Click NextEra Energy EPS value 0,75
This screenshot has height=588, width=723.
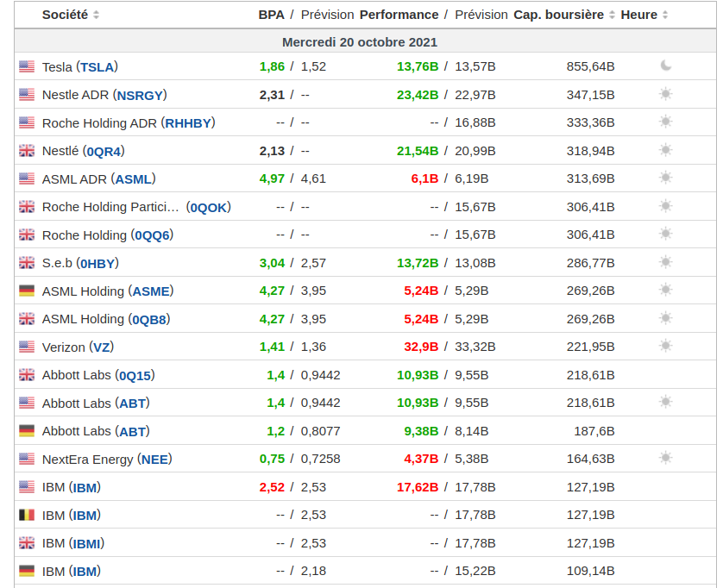click(272, 459)
